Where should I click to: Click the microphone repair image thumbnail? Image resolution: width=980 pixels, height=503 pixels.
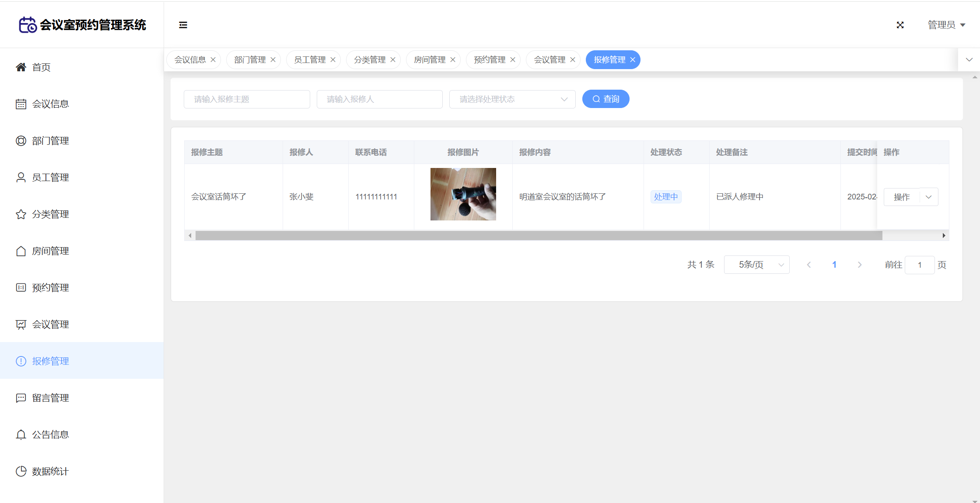(463, 194)
